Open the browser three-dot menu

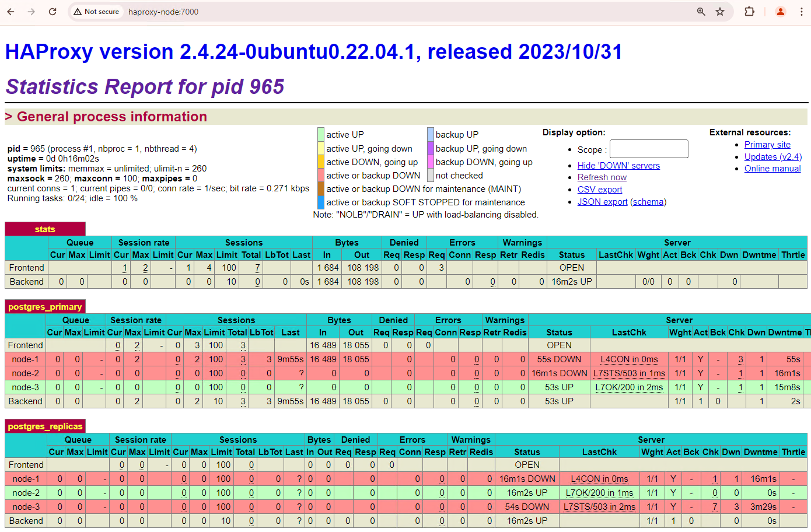pos(802,11)
